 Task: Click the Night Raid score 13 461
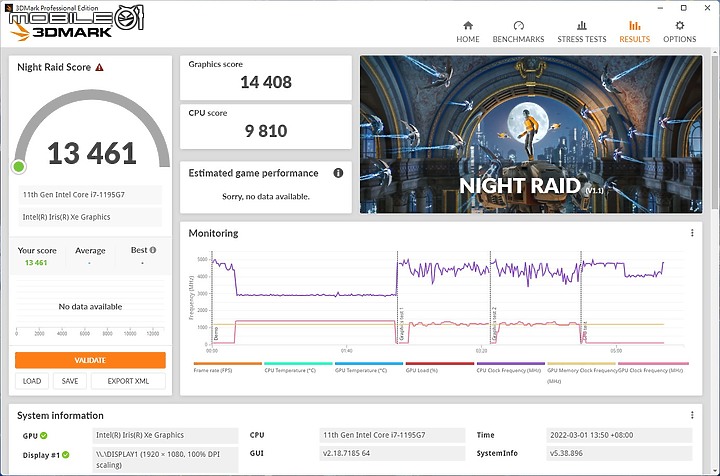(x=92, y=153)
